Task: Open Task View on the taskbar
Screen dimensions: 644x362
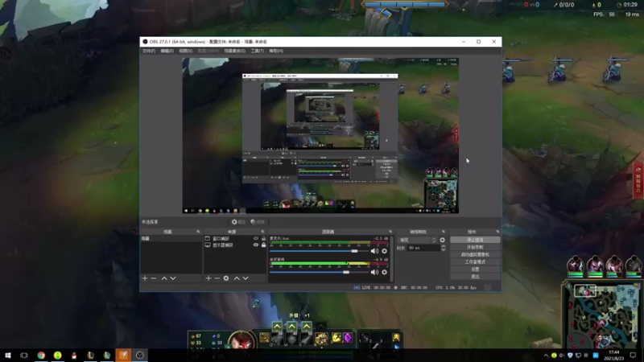Action: point(24,356)
